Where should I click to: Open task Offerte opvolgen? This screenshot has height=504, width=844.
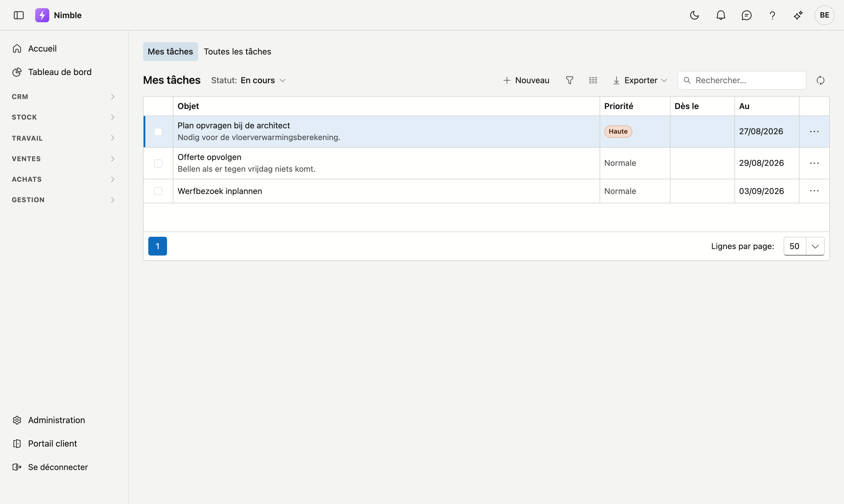209,157
